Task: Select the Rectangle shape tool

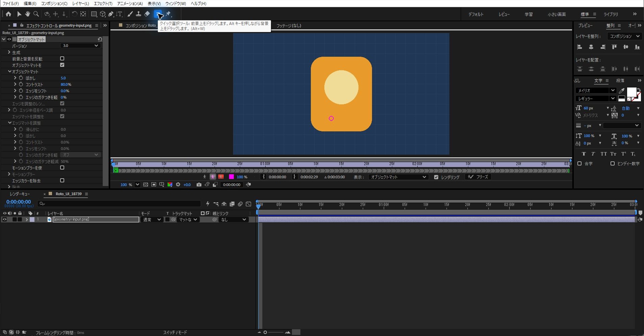Action: coord(94,14)
